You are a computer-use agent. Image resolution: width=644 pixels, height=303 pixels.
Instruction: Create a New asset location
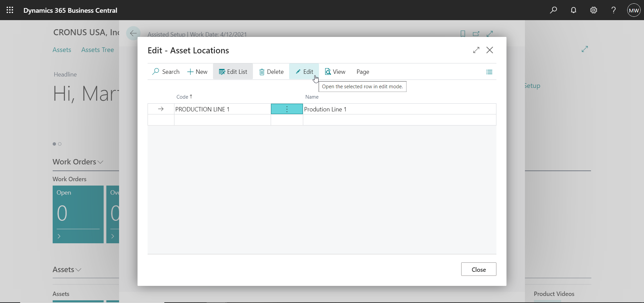198,71
